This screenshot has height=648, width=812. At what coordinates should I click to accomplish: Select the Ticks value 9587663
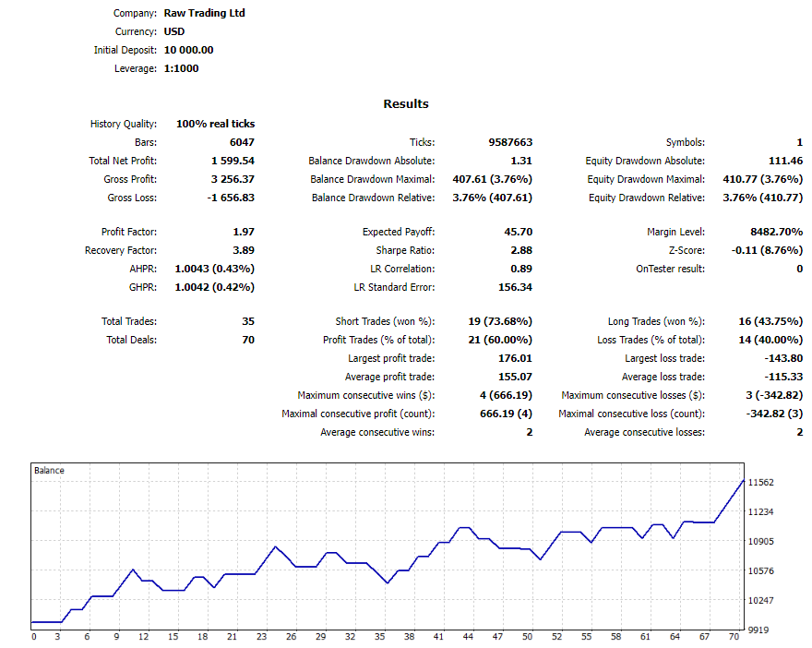tap(510, 142)
